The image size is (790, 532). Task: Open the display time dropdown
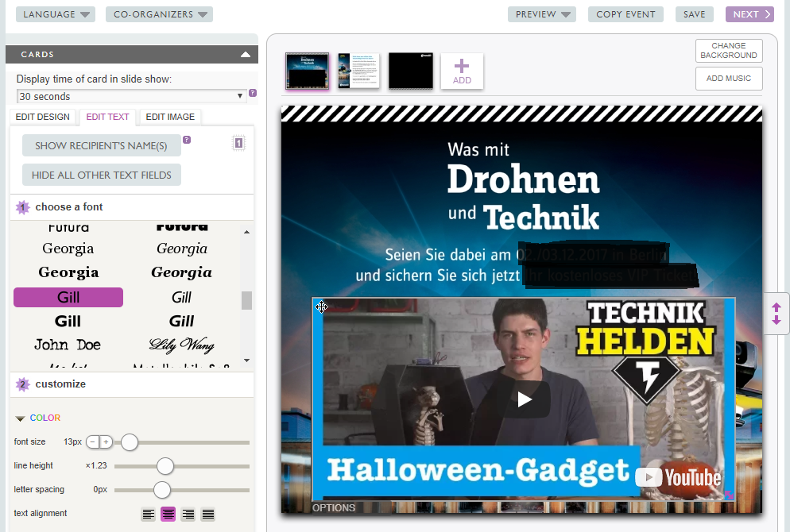click(131, 96)
